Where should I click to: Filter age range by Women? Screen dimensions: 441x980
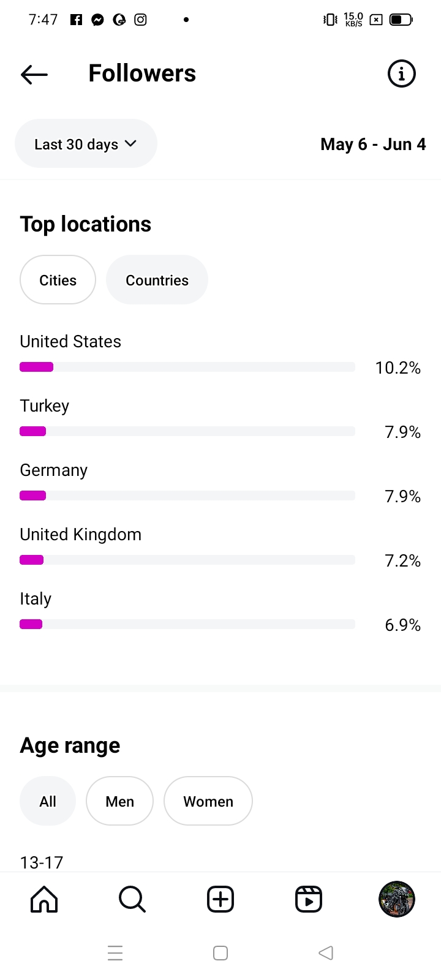pyautogui.click(x=208, y=801)
